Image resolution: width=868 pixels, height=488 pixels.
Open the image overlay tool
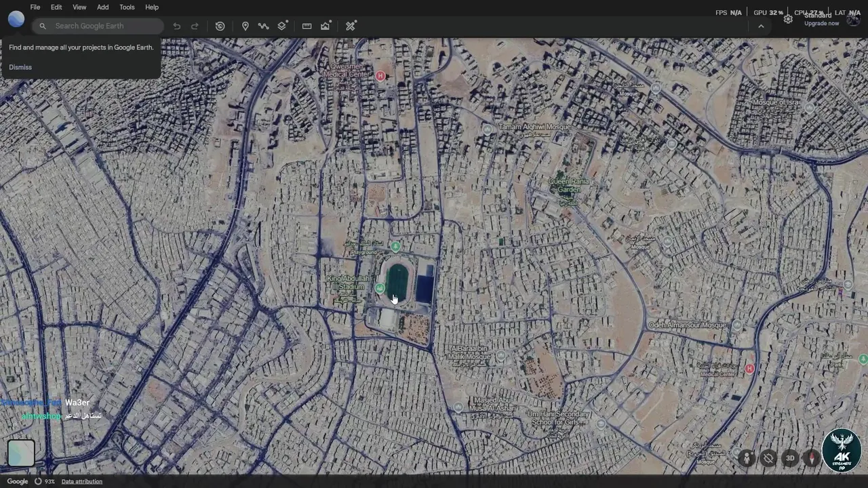coord(326,26)
